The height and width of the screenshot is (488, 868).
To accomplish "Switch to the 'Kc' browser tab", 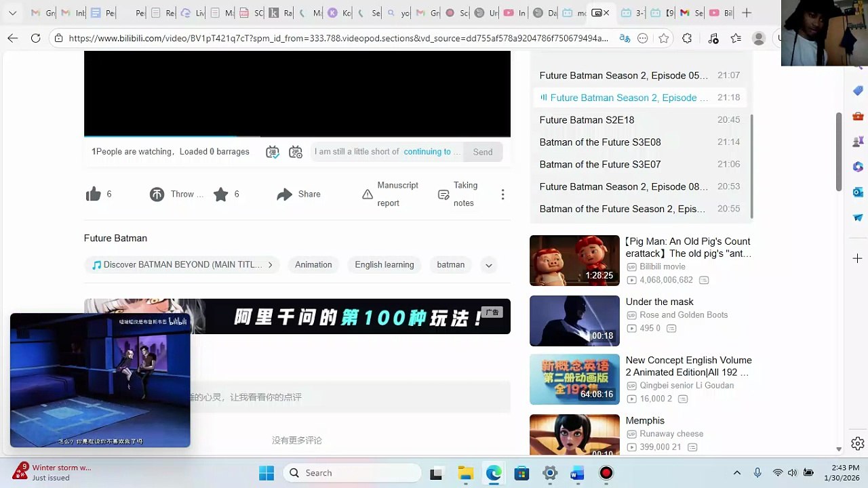I will pyautogui.click(x=339, y=13).
